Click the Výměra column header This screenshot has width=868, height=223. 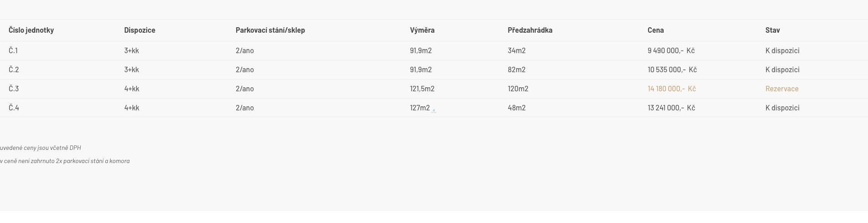click(x=422, y=30)
